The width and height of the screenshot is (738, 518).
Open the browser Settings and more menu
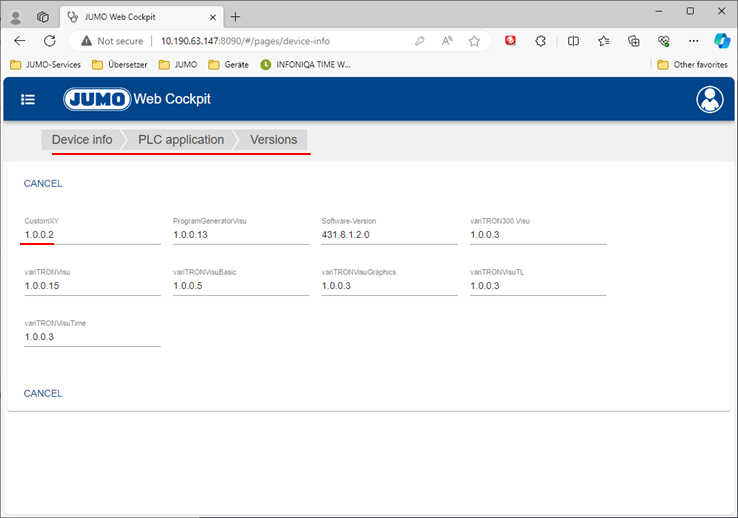[x=693, y=41]
